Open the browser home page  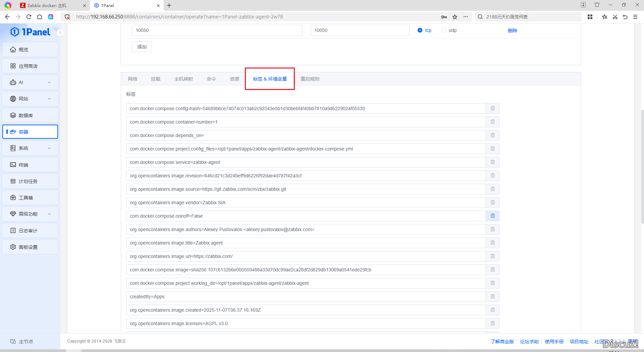[x=40, y=17]
